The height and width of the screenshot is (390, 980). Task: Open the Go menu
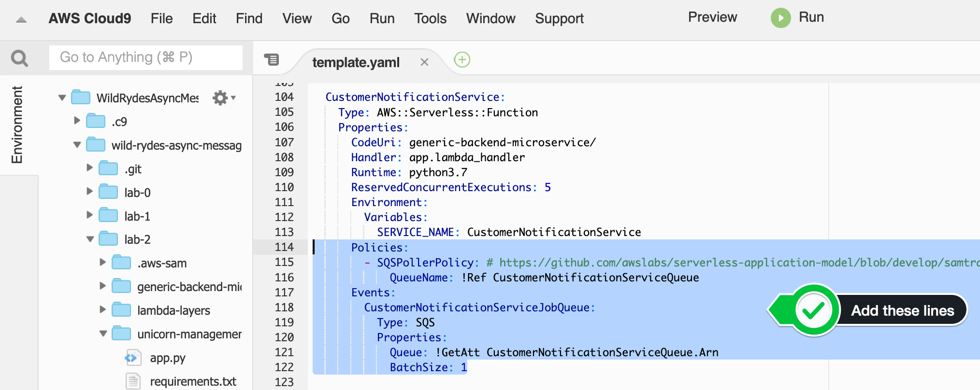(341, 18)
